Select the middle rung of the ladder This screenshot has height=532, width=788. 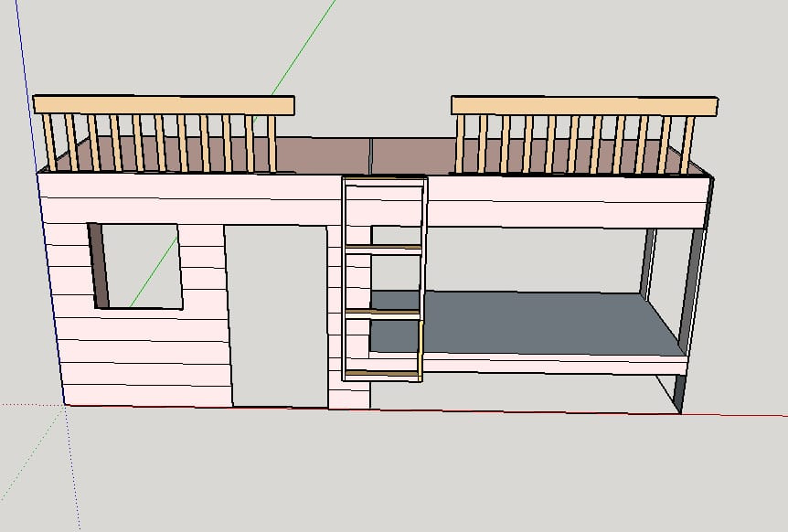[x=384, y=313]
